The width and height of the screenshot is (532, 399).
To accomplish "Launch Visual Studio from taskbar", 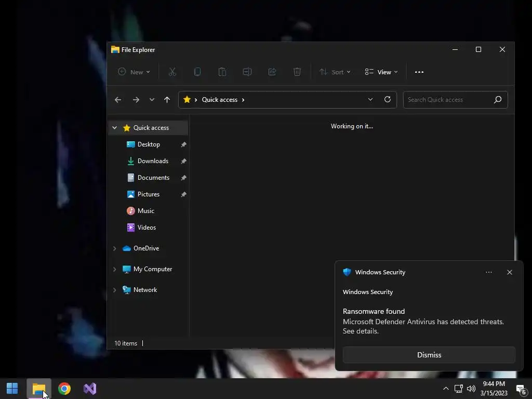I will (90, 389).
